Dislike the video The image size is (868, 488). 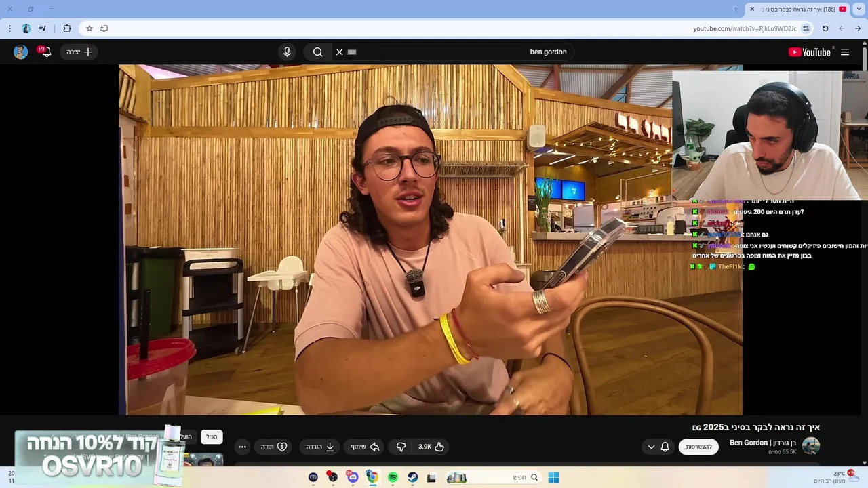pos(401,447)
